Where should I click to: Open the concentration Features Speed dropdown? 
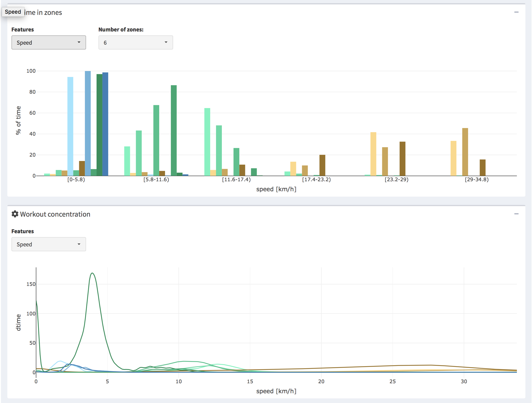tap(49, 244)
